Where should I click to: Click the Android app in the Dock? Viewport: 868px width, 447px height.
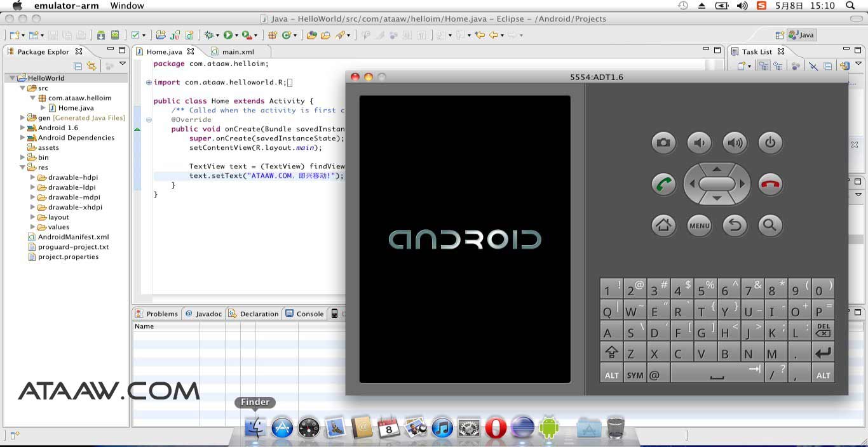point(548,427)
